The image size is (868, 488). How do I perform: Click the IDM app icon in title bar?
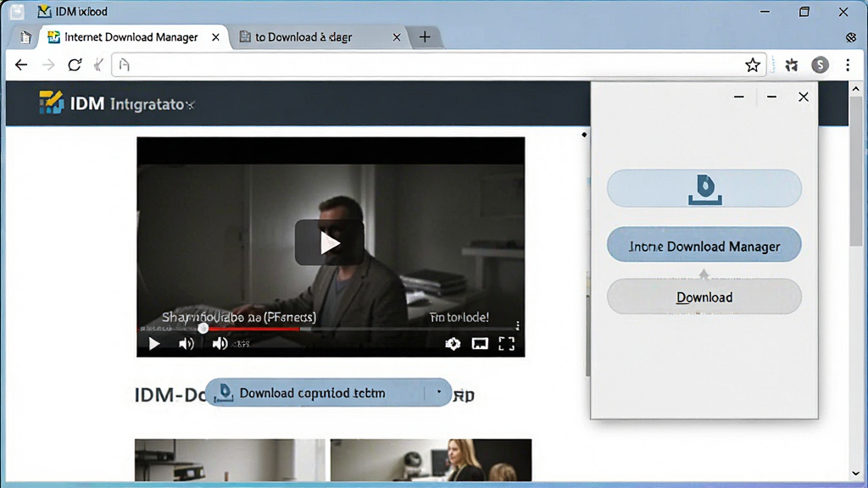point(44,11)
